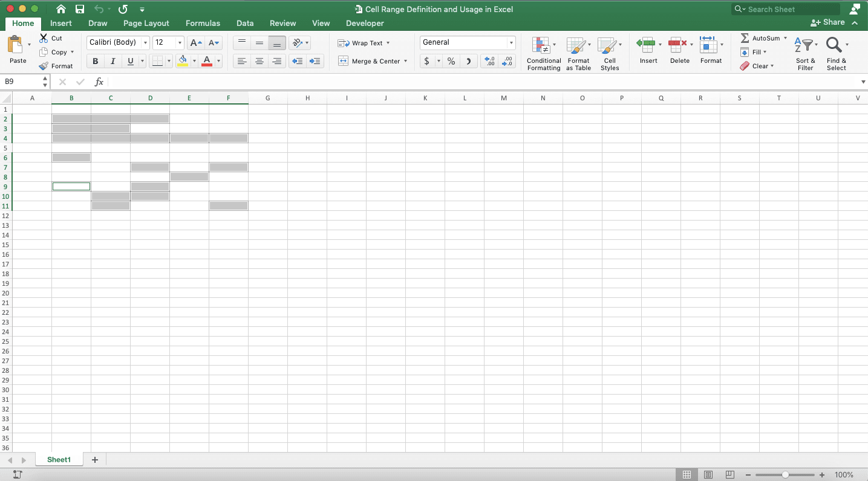This screenshot has height=481, width=868.
Task: Undo the last action
Action: pos(99,9)
